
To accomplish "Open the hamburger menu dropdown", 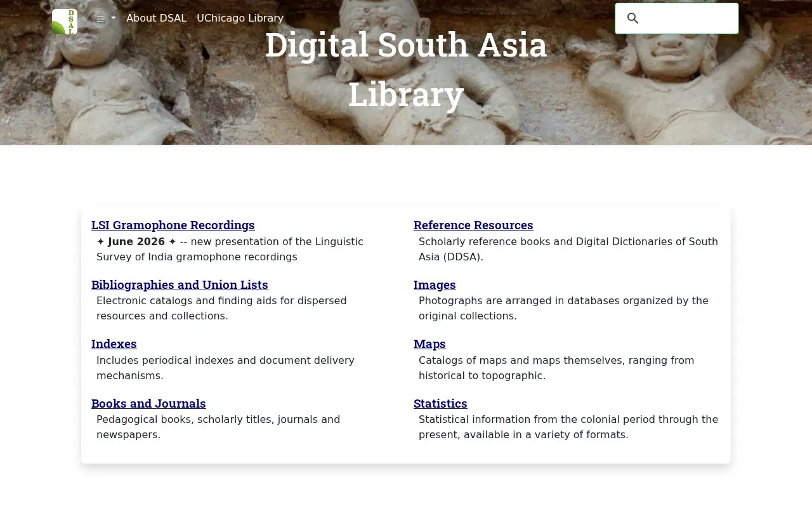I will click(106, 18).
